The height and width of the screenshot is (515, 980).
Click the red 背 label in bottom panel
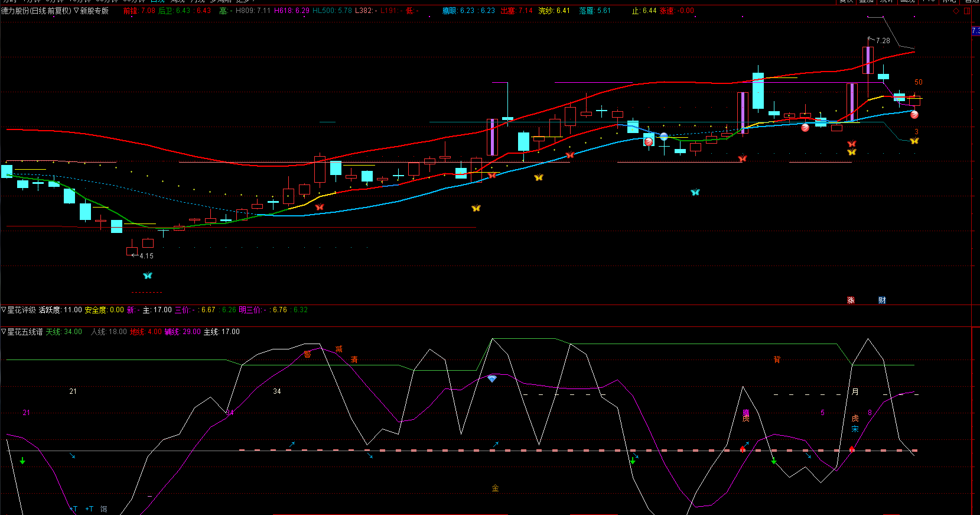point(777,359)
